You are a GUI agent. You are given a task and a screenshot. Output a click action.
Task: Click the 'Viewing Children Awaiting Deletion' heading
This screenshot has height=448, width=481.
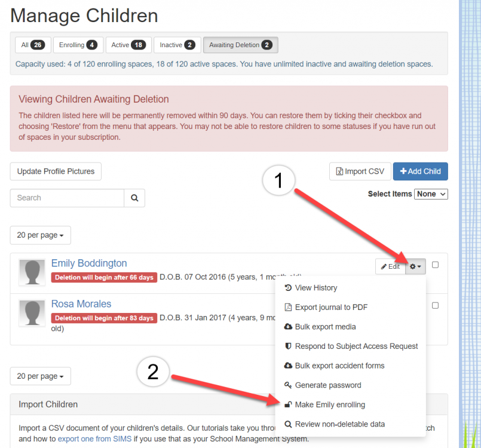pyautogui.click(x=94, y=99)
